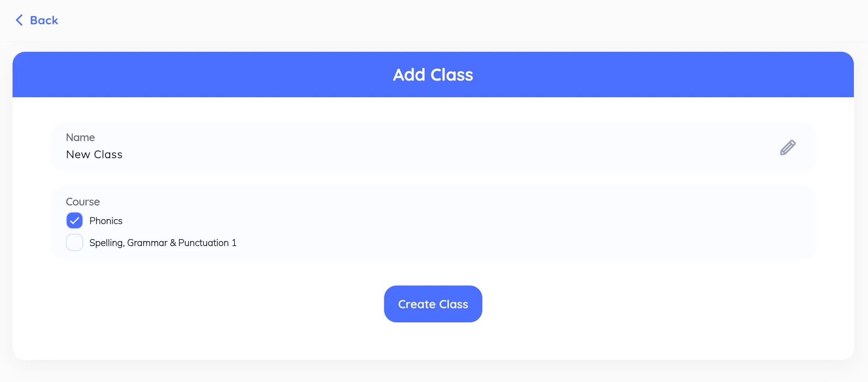Click empty top bar right of Back
868x382 pixels.
(432, 20)
